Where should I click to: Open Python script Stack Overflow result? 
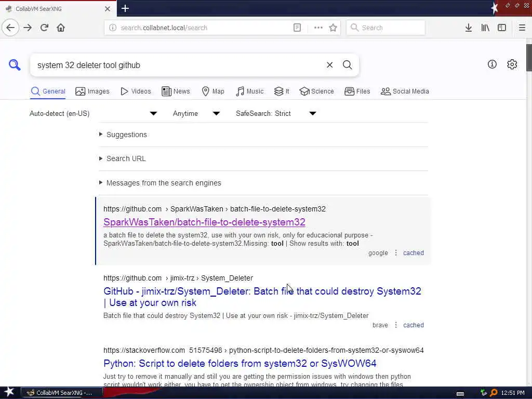(x=240, y=363)
